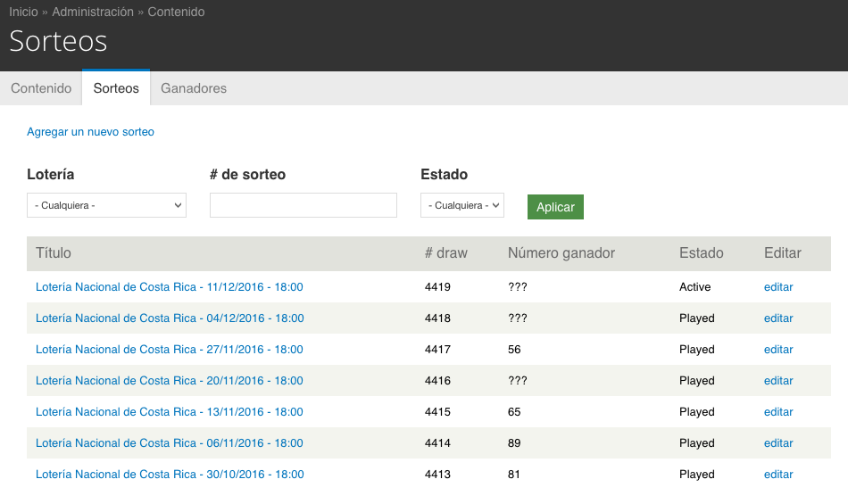Screen dimensions: 848x504
Task: Open Administración breadcrumb link
Action: pyautogui.click(x=93, y=12)
